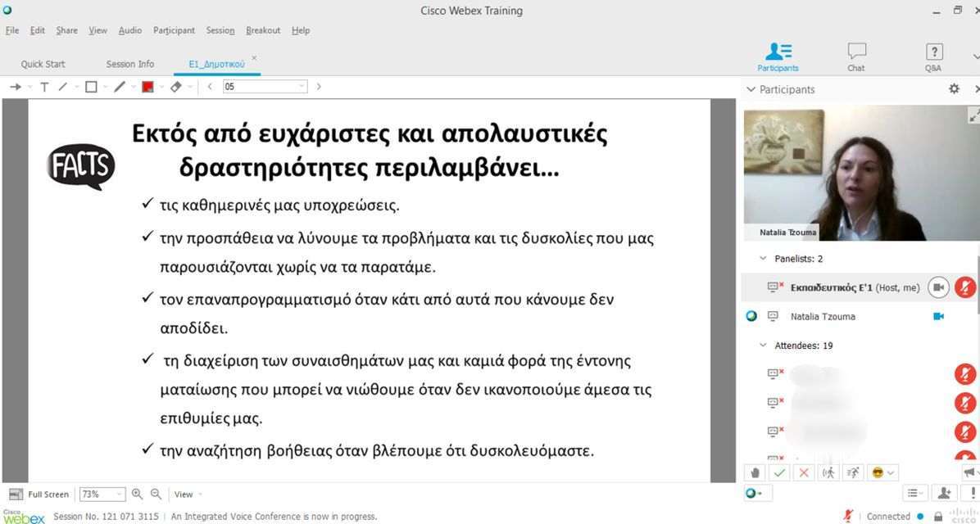Click the muted microphone status bar icon
The height and width of the screenshot is (524, 980).
848,517
